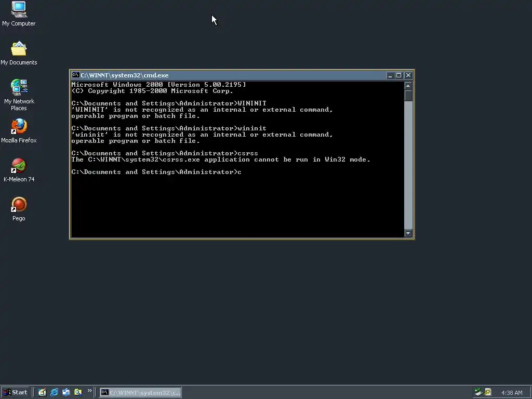This screenshot has height=399, width=532.
Task: Click console scrollbar track below thumb
Action: [x=408, y=165]
